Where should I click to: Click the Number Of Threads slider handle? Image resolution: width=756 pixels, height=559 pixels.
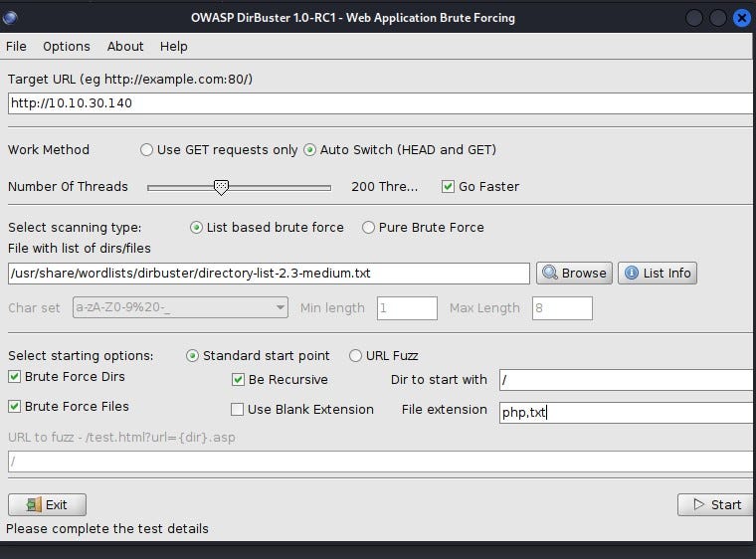coord(222,187)
